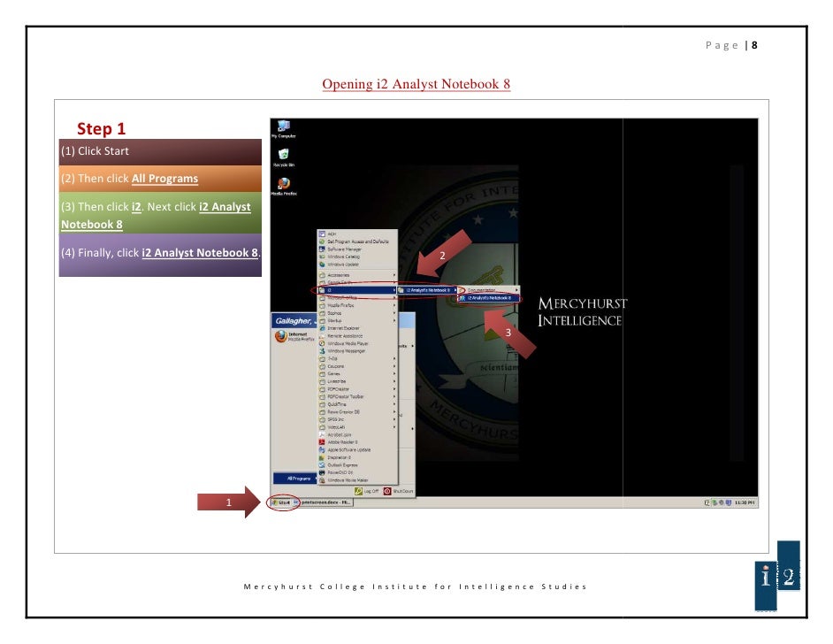Open the Recycle Bin desktop icon
Image resolution: width=833 pixels, height=644 pixels.
click(x=284, y=157)
